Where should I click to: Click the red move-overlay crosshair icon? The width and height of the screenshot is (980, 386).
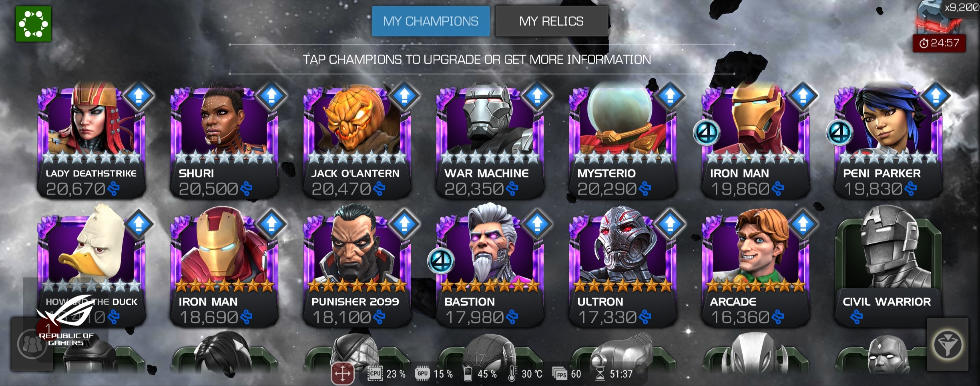tap(343, 374)
